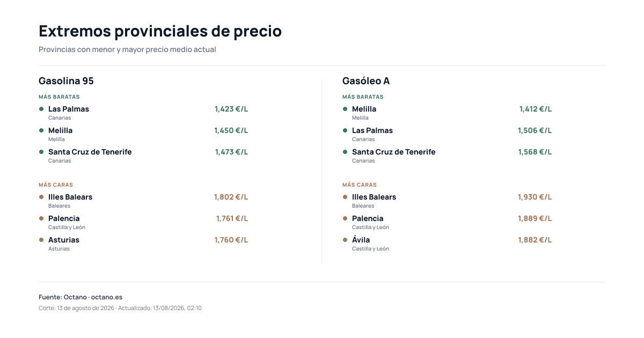
Task: Select the Gasolina 95 section heading
Action: click(66, 81)
